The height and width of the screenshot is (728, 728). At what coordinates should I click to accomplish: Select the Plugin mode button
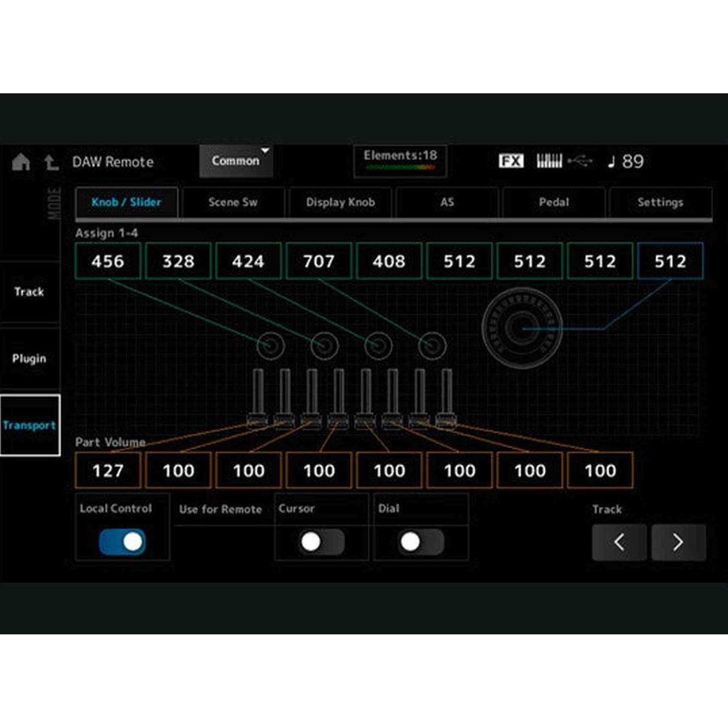[29, 359]
